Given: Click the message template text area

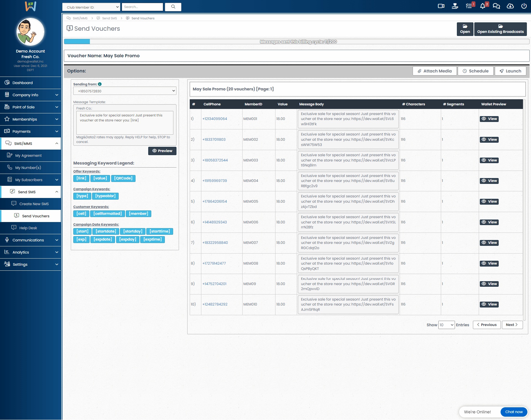Looking at the screenshot, I should coord(125,122).
